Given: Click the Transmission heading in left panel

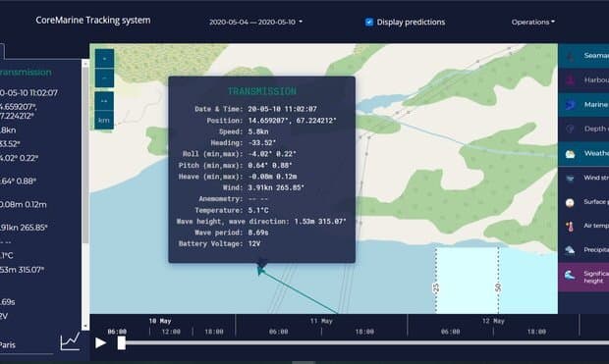Looking at the screenshot, I should click(x=26, y=73).
